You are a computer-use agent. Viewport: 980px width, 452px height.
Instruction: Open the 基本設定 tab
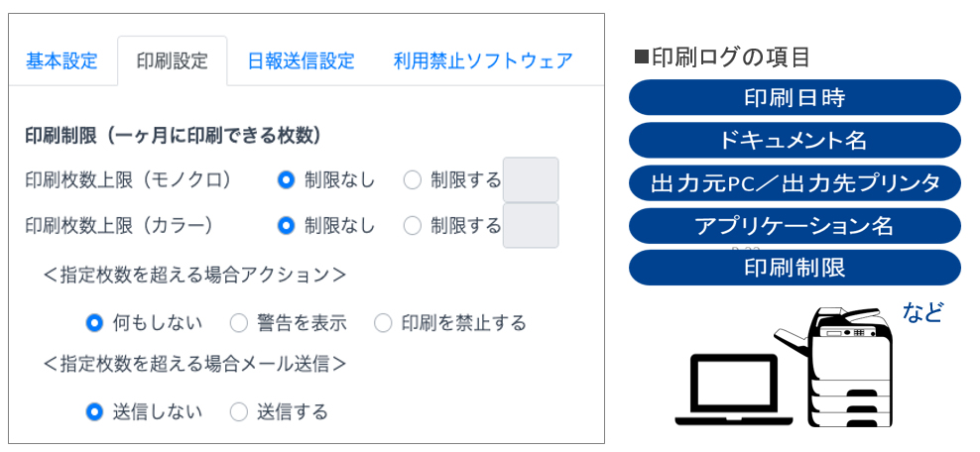pyautogui.click(x=61, y=61)
